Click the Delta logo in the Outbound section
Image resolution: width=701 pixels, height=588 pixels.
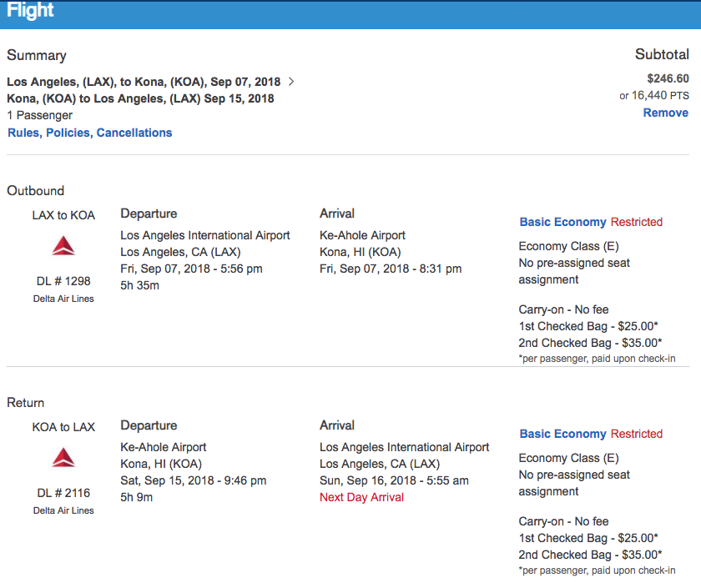tap(63, 246)
